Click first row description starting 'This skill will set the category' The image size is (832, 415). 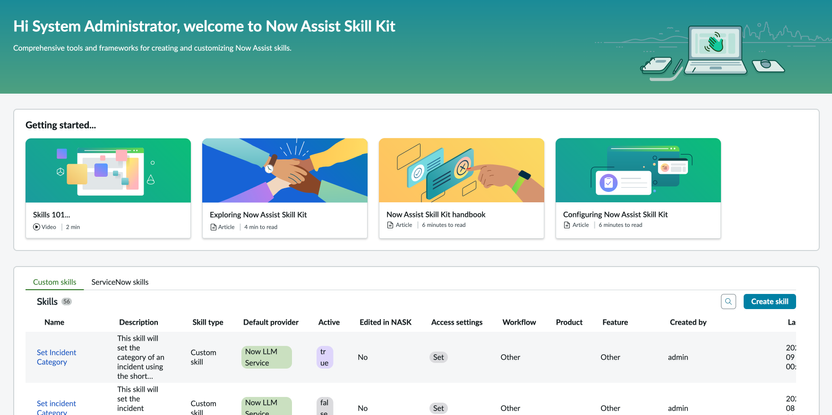click(141, 357)
